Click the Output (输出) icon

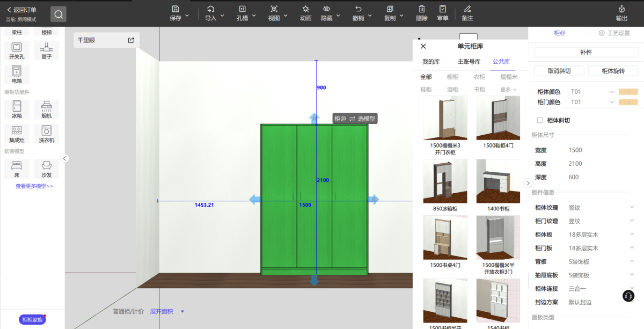pyautogui.click(x=621, y=9)
